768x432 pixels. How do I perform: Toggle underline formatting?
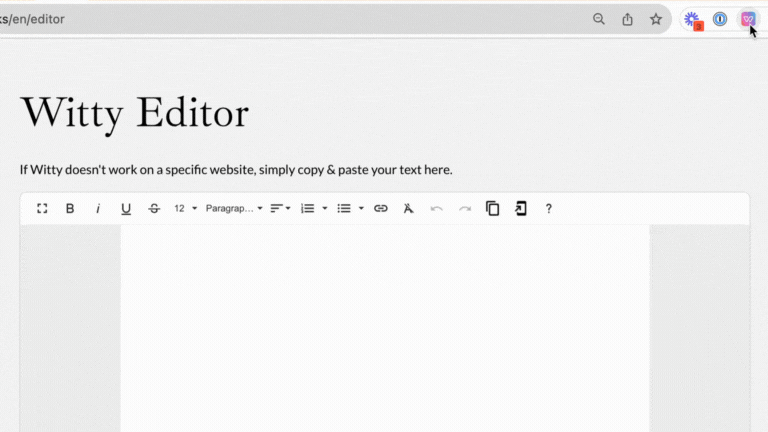coord(126,208)
